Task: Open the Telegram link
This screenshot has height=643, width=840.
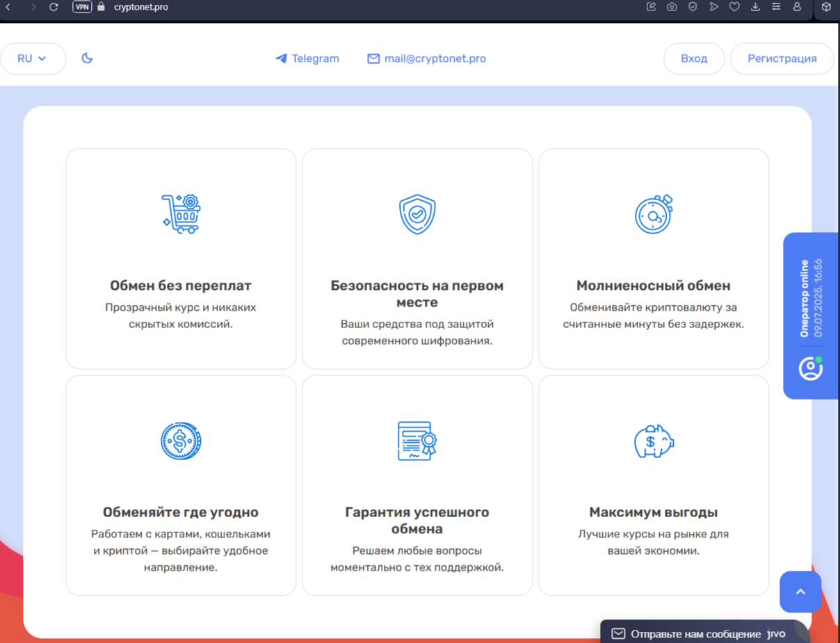Action: click(307, 58)
